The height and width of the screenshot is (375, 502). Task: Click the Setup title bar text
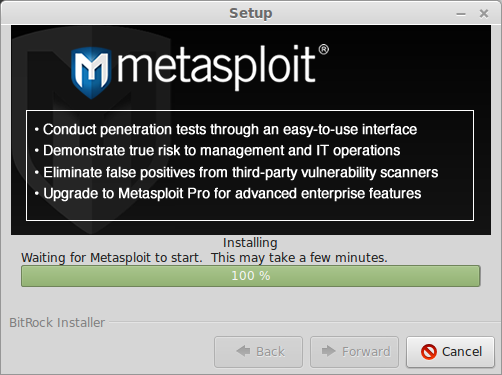coord(251,13)
